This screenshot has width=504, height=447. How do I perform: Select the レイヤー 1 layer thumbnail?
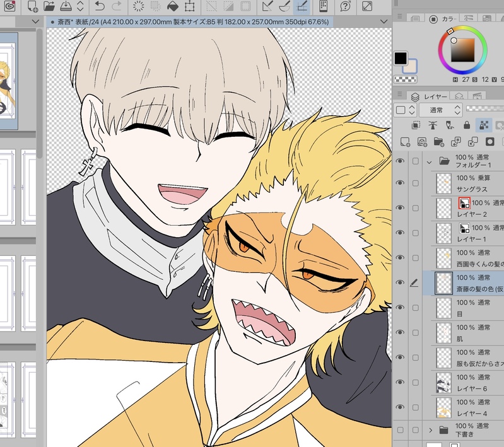[444, 233]
